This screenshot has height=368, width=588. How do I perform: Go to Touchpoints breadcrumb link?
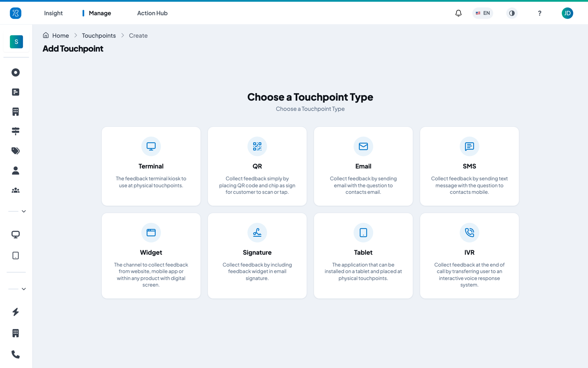pyautogui.click(x=99, y=36)
